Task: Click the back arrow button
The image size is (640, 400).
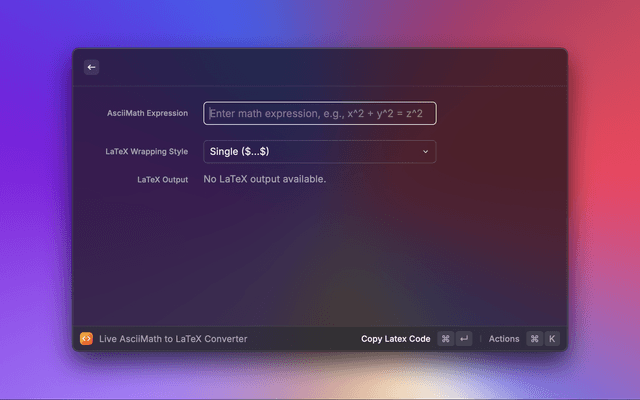Action: tap(91, 67)
